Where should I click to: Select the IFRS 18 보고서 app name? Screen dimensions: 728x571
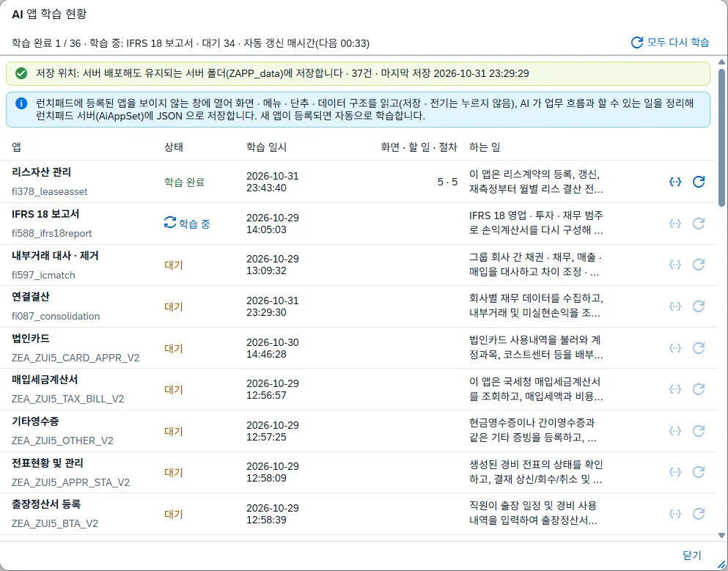45,214
